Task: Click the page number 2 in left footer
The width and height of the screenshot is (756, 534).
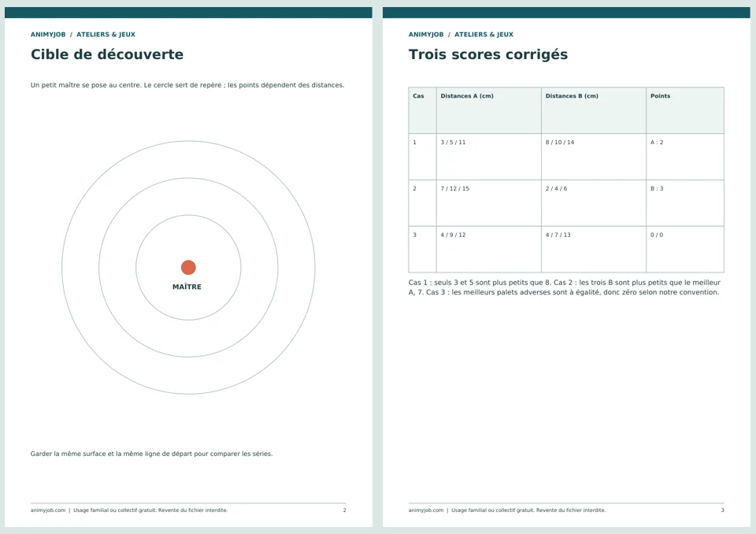Action: tap(344, 510)
